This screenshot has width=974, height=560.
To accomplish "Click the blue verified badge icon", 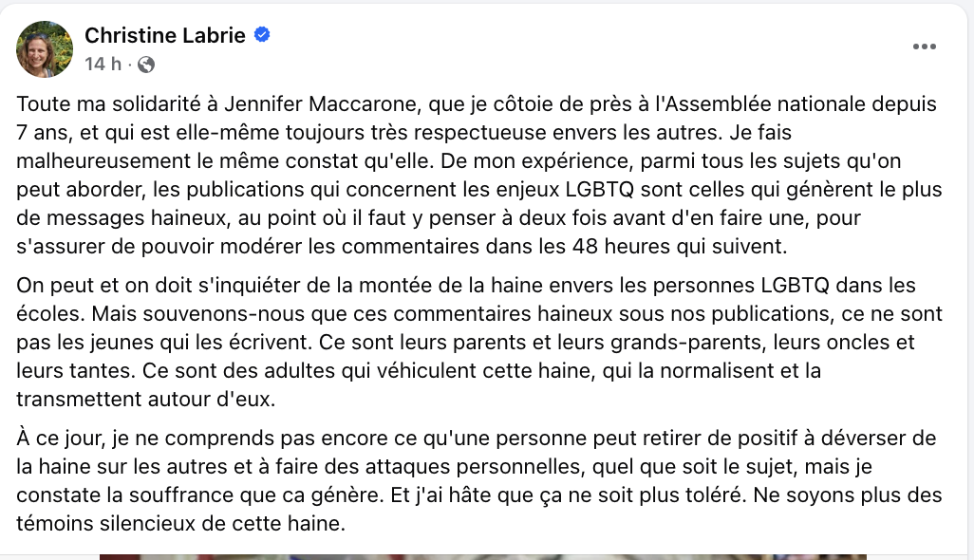I will [x=262, y=35].
